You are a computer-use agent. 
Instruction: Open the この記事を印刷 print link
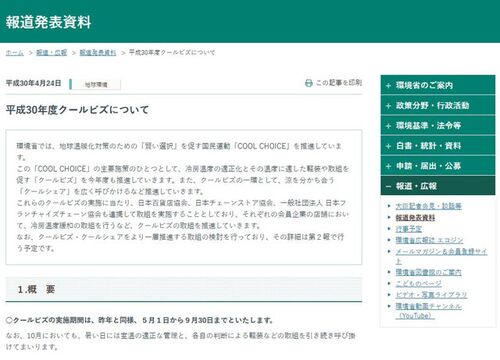(x=334, y=83)
